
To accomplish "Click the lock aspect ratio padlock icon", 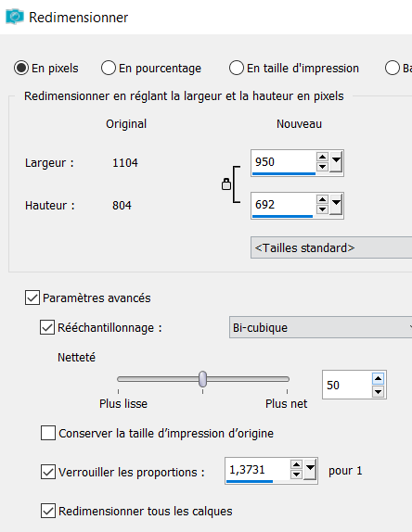I will click(226, 184).
